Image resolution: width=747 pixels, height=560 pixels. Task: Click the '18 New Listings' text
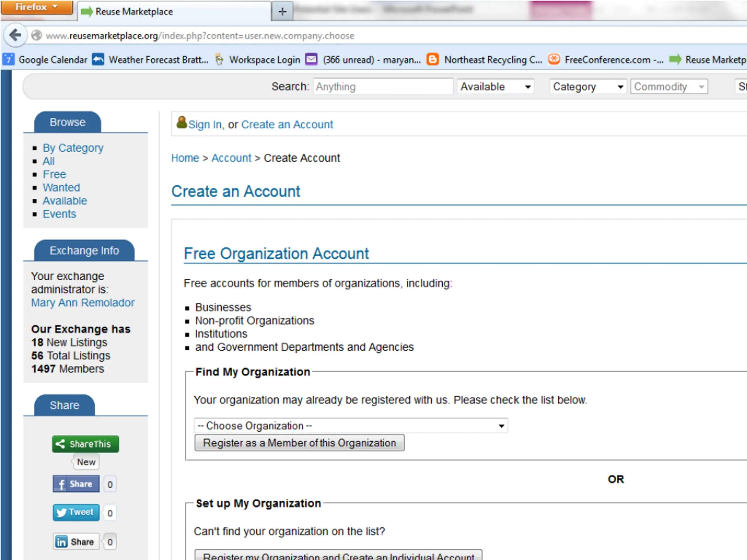point(69,342)
